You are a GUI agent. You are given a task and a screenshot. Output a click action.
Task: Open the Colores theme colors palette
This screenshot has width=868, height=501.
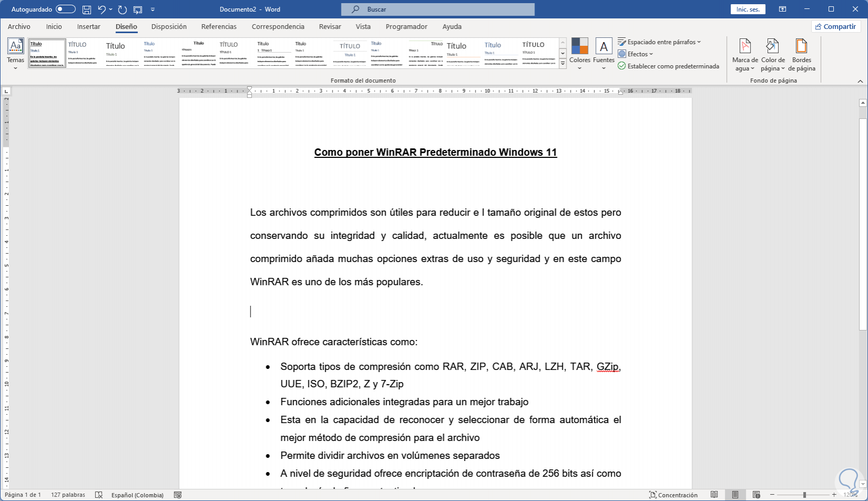click(580, 54)
